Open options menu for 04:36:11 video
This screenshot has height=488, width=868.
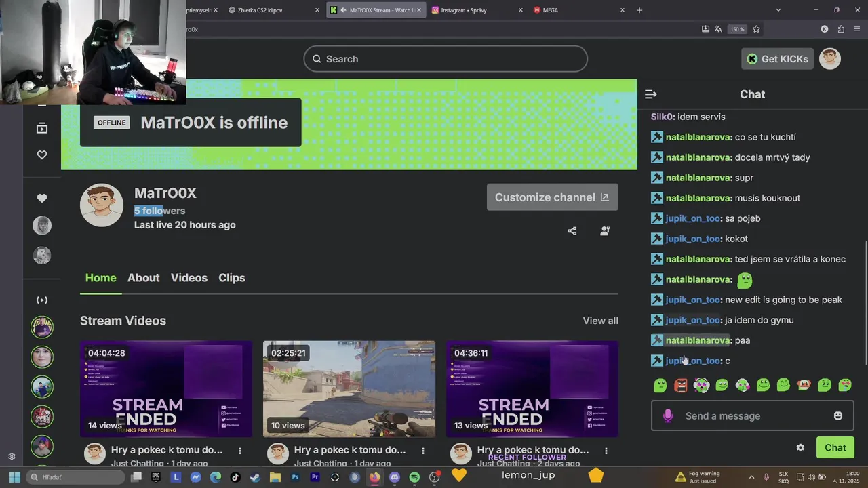coord(606,451)
